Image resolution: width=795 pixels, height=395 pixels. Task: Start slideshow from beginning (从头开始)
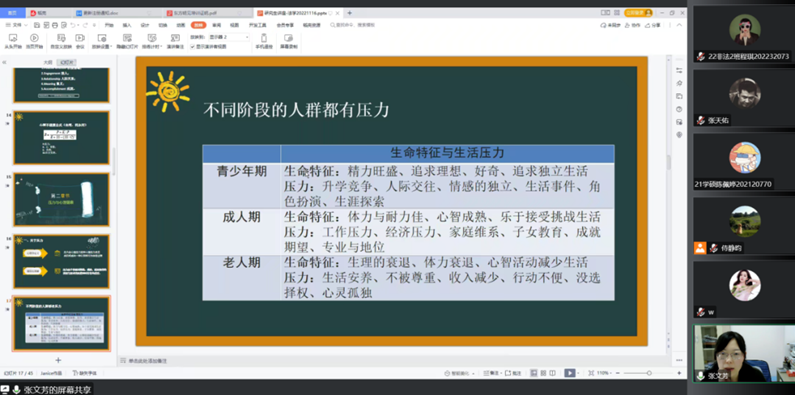pos(13,41)
